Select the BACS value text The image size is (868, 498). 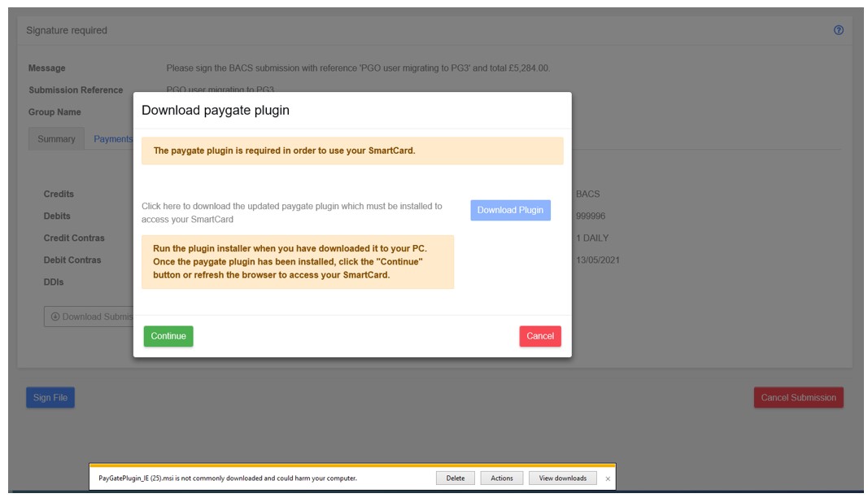point(587,194)
